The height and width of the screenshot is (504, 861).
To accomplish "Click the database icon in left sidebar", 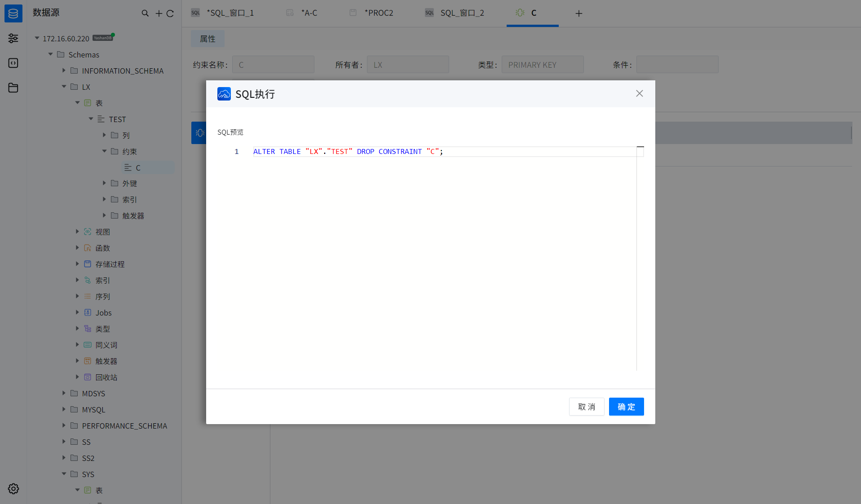I will (x=13, y=13).
